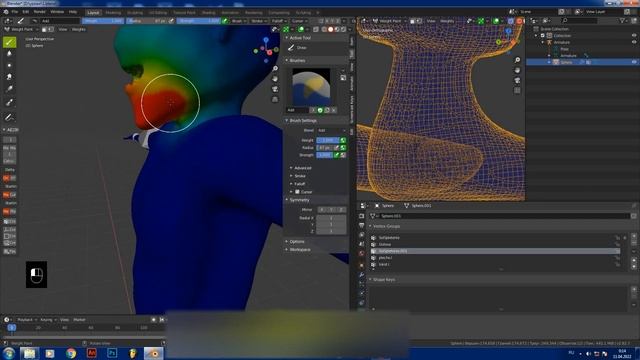
Task: Open the Weight Paint mode dropdown
Action: coord(21,29)
